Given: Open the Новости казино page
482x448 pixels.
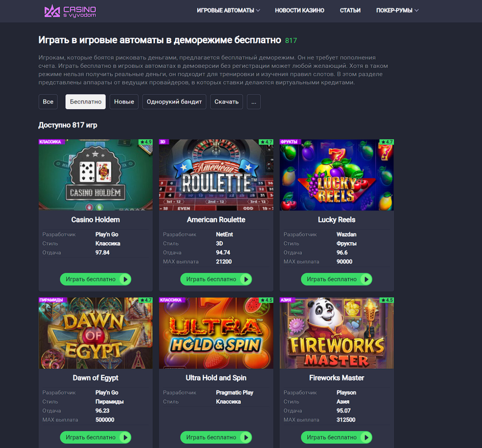Looking at the screenshot, I should 300,10.
